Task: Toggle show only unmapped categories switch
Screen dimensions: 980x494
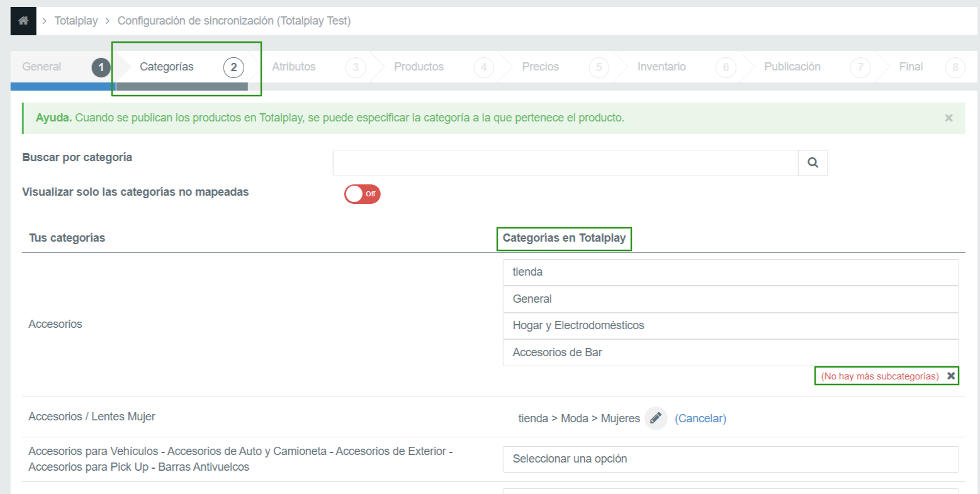Action: [x=362, y=194]
